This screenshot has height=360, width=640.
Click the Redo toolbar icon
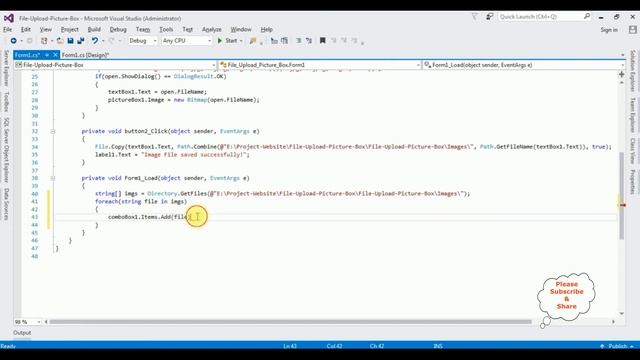click(x=111, y=41)
